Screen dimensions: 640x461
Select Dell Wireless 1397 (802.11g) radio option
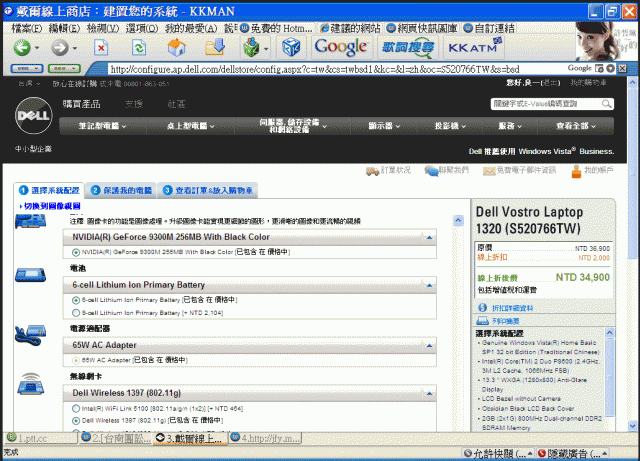(76, 421)
